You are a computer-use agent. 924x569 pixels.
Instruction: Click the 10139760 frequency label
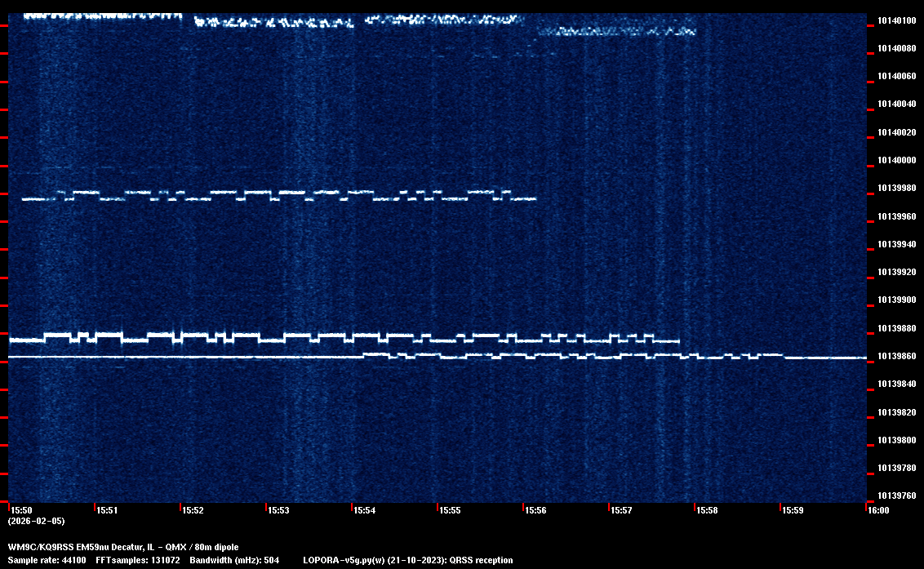(x=896, y=496)
